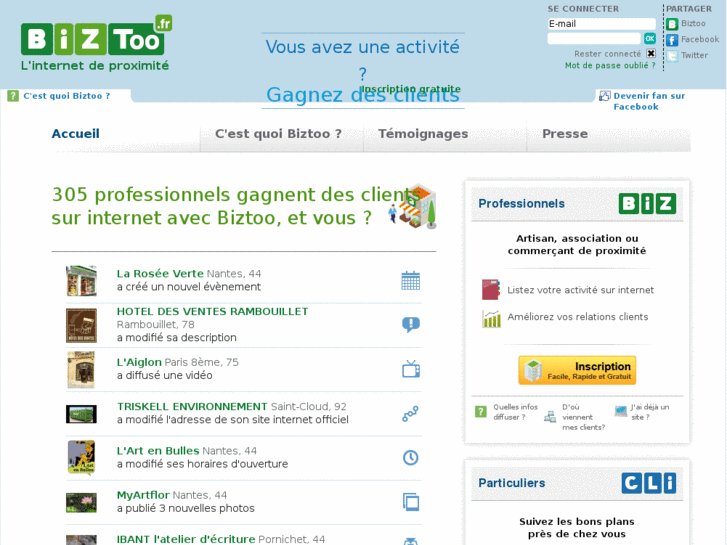Click the Biztoo share icon
The image size is (727, 545).
(x=672, y=24)
